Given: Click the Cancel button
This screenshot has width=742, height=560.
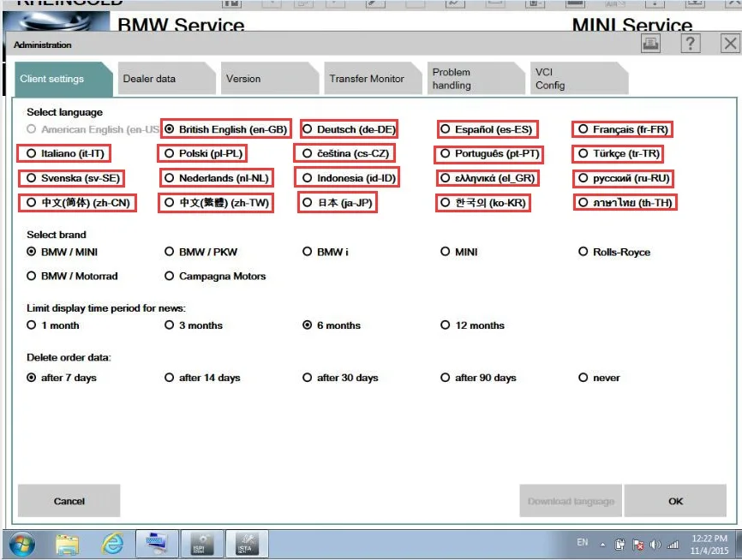Looking at the screenshot, I should point(69,501).
